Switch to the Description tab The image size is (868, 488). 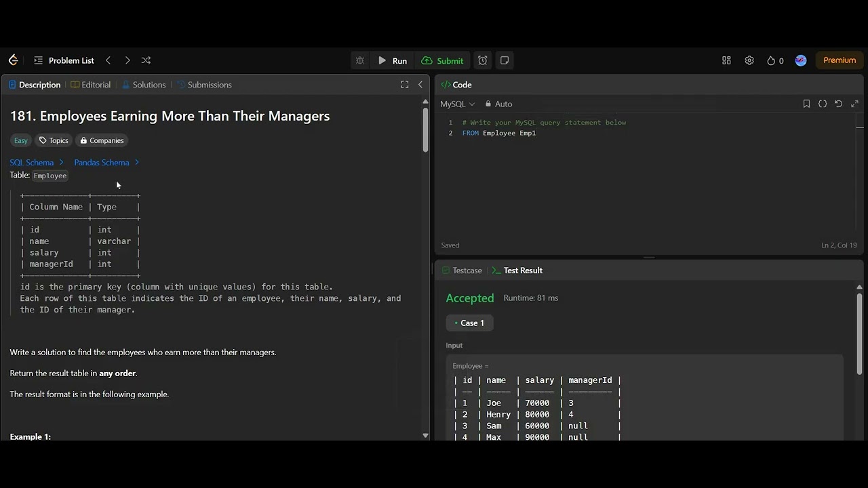pos(35,85)
